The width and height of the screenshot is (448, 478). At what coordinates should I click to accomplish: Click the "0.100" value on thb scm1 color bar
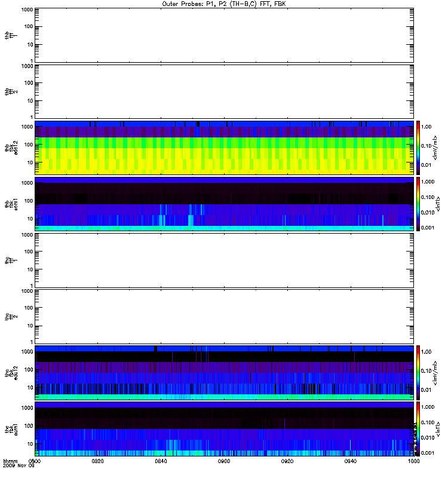tap(428, 197)
